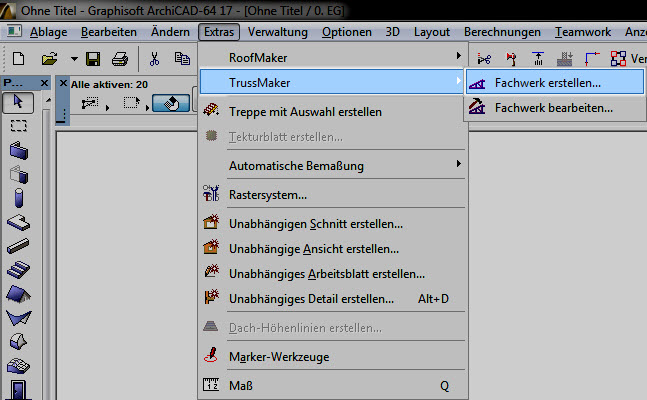The image size is (647, 400).
Task: Click the adjust elements toolbar icon
Action: 538,59
